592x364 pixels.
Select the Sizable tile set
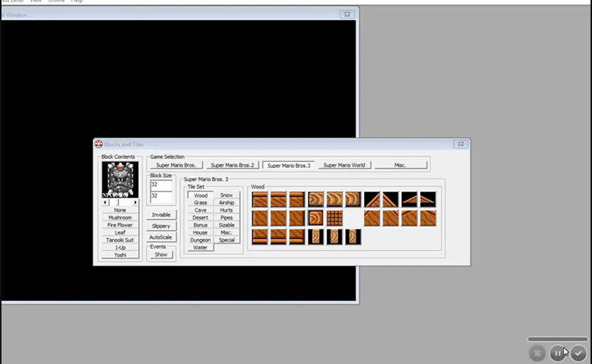pyautogui.click(x=226, y=225)
